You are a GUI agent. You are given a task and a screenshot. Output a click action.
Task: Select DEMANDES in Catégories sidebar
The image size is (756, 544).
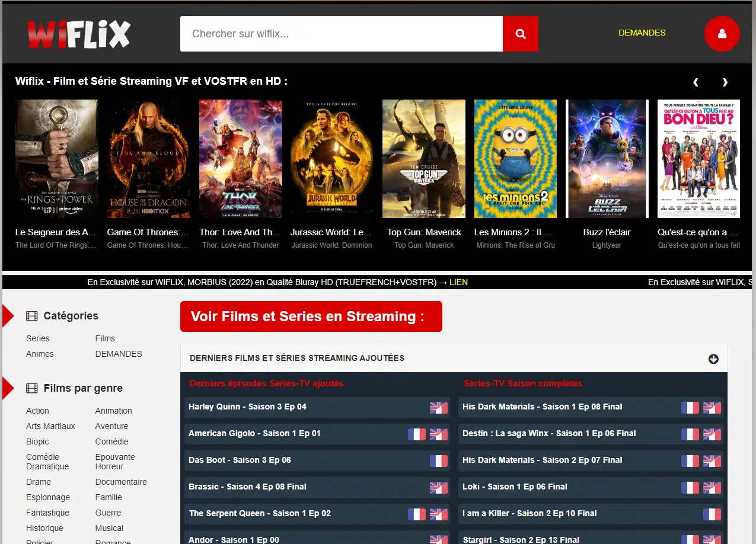coord(119,354)
